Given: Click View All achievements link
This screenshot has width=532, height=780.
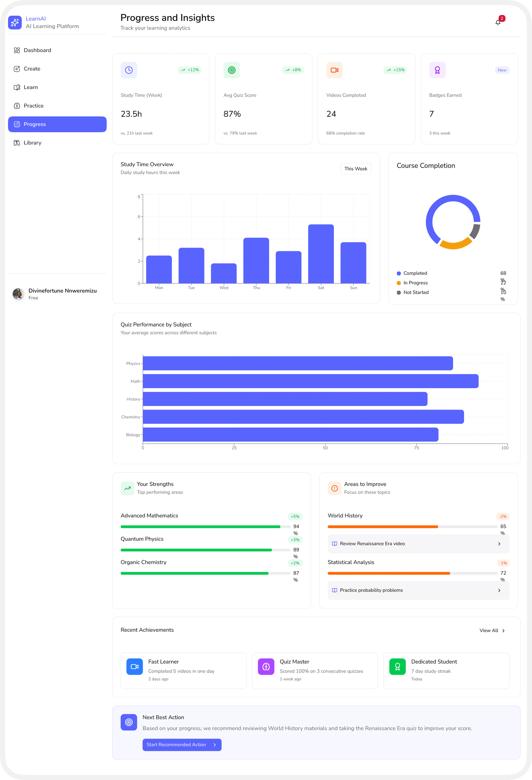Looking at the screenshot, I should point(492,631).
